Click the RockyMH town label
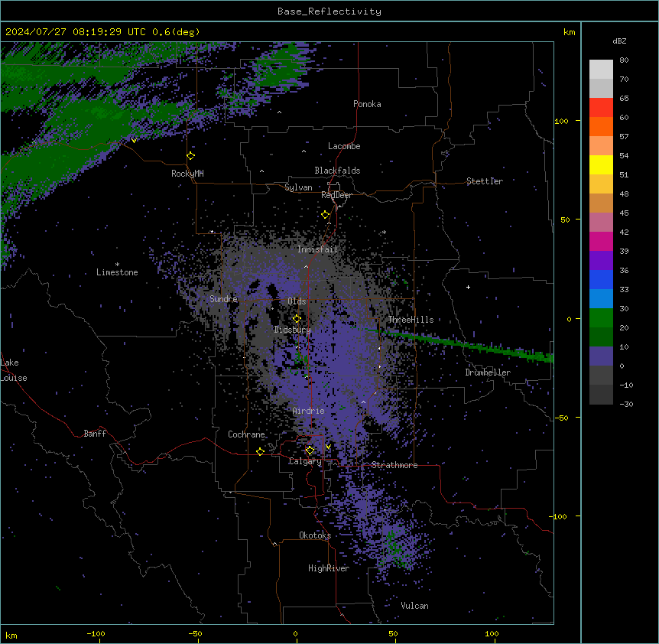The image size is (659, 644). point(187,174)
